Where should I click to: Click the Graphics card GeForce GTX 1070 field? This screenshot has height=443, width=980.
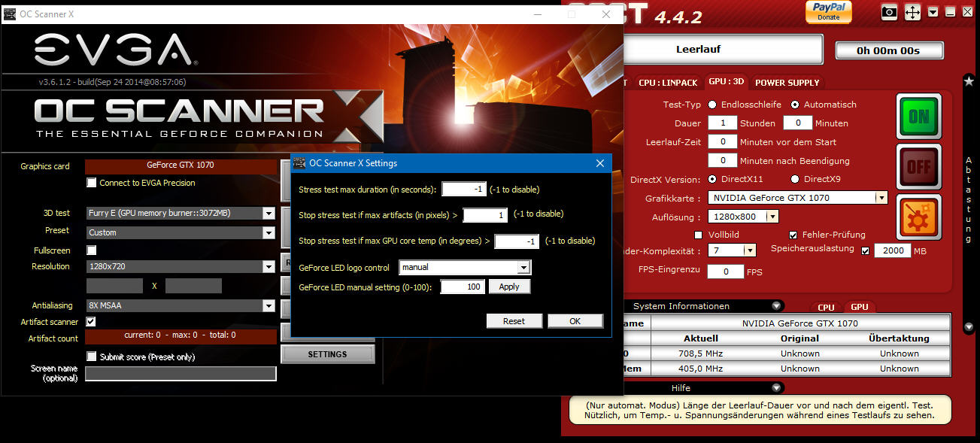point(181,165)
